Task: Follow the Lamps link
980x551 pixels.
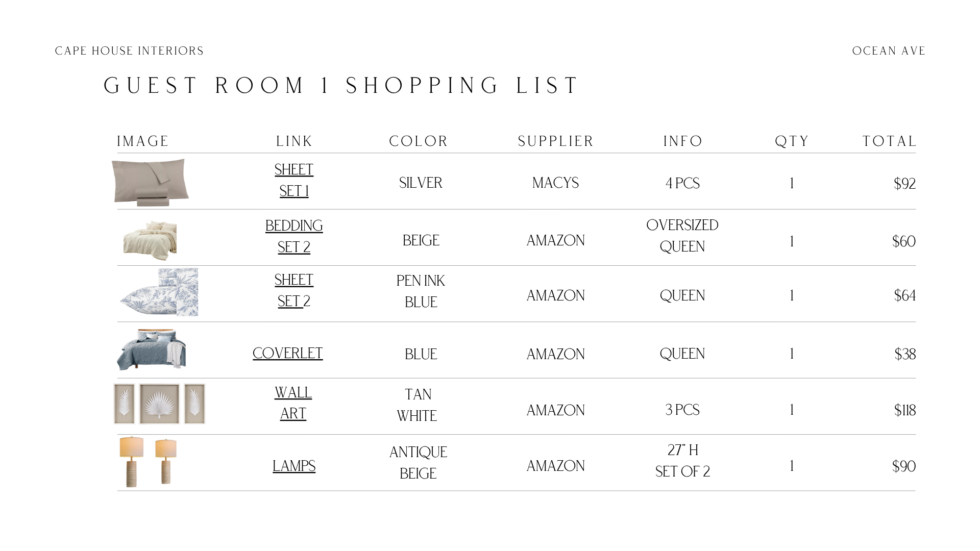Action: [294, 466]
